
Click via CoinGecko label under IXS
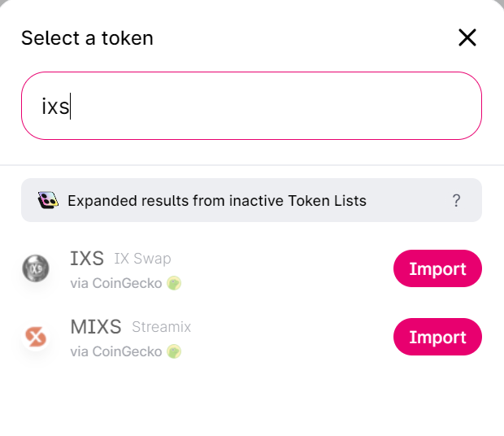116,283
